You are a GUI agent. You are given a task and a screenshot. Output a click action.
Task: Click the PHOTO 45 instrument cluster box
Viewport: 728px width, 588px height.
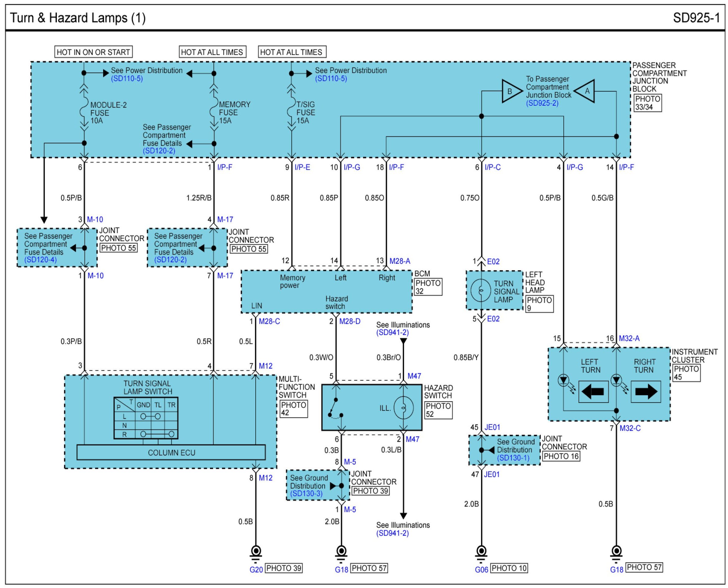click(x=686, y=373)
